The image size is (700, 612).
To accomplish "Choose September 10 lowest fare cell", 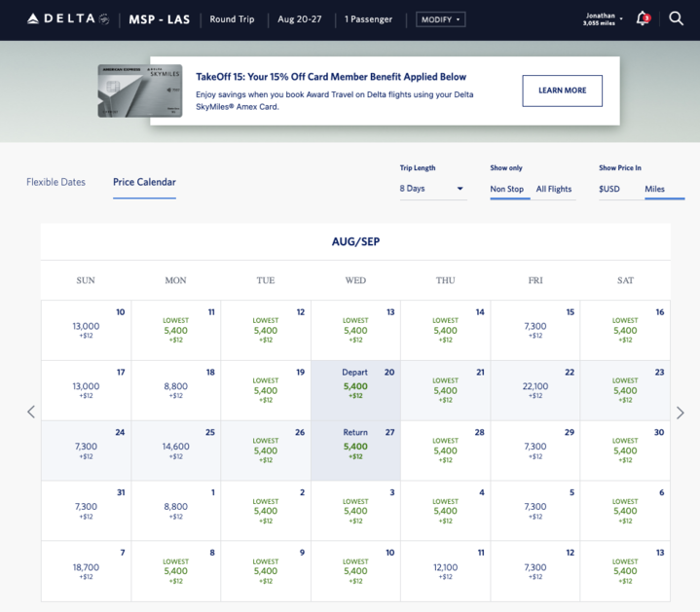I will pyautogui.click(x=355, y=571).
